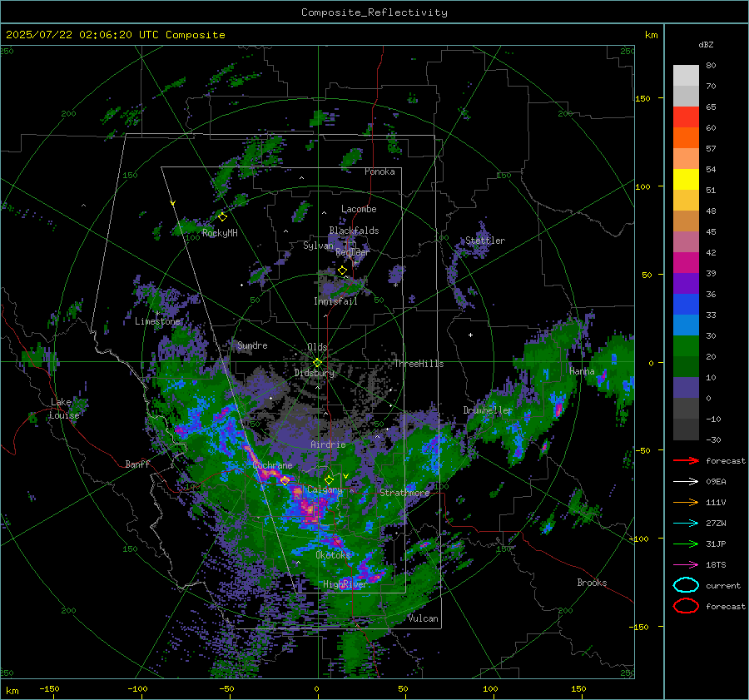This screenshot has height=700, width=749.
Task: Click the Sylvan label
Action: coord(318,246)
